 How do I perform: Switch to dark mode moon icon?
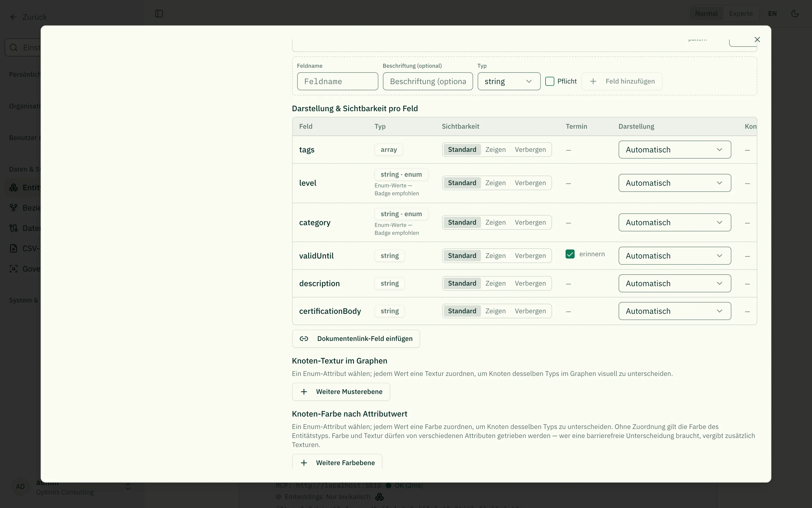click(795, 14)
